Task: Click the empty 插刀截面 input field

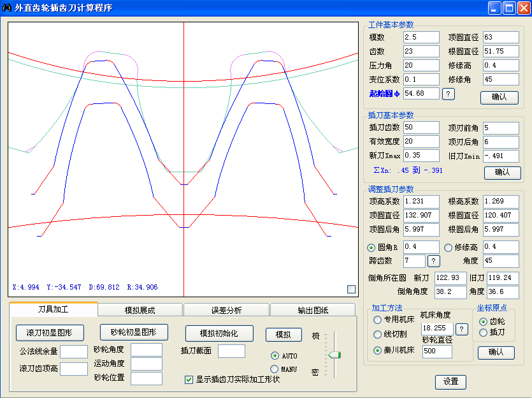Action: 231,351
